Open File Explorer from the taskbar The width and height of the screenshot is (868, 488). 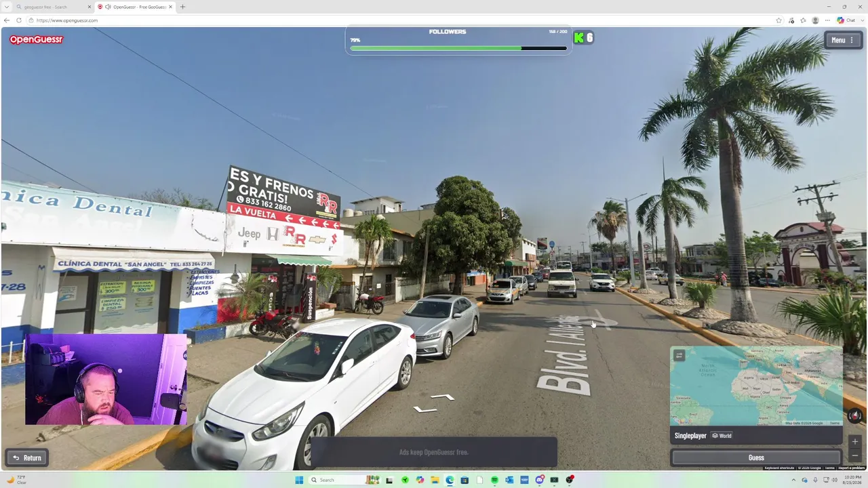click(435, 480)
